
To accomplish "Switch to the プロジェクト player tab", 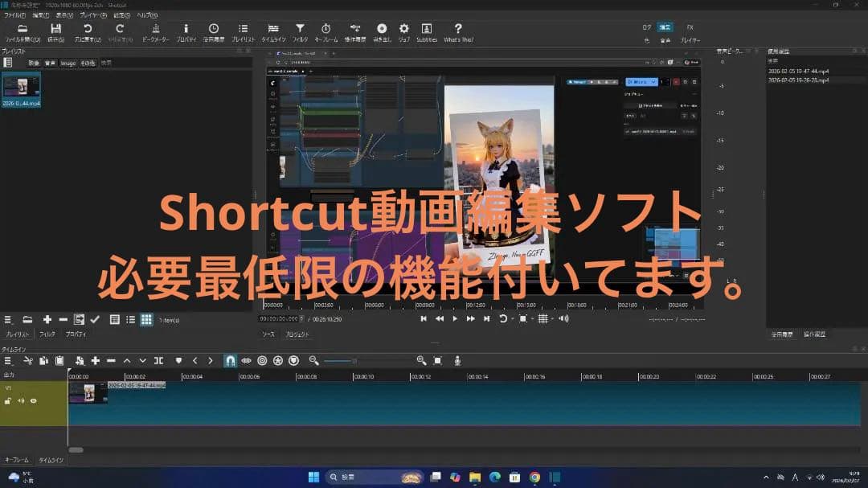I will click(297, 334).
